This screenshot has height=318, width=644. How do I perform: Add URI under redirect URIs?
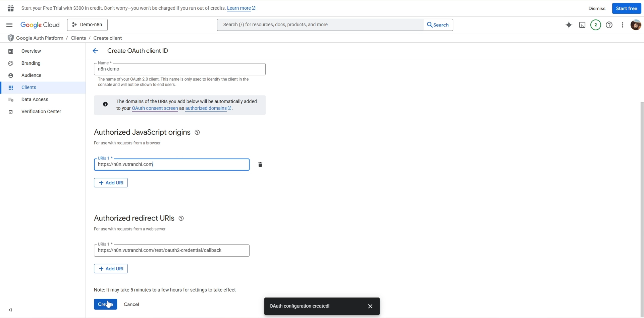[111, 269]
